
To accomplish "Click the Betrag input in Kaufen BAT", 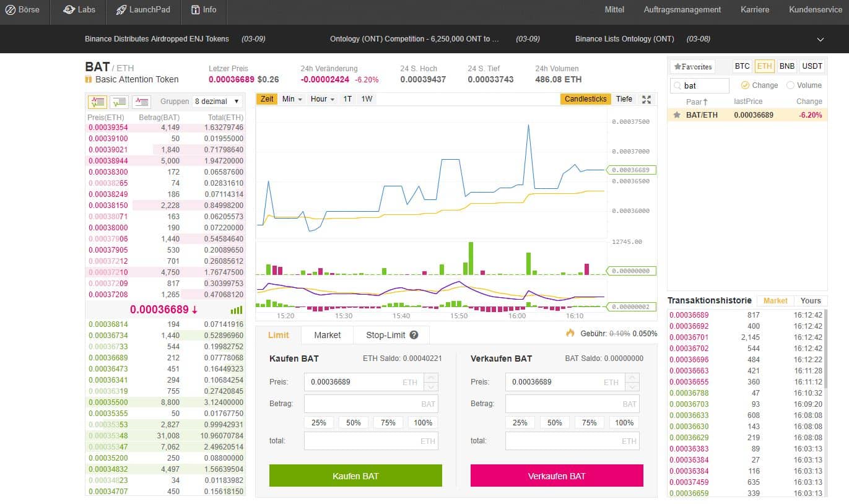I will pyautogui.click(x=370, y=404).
